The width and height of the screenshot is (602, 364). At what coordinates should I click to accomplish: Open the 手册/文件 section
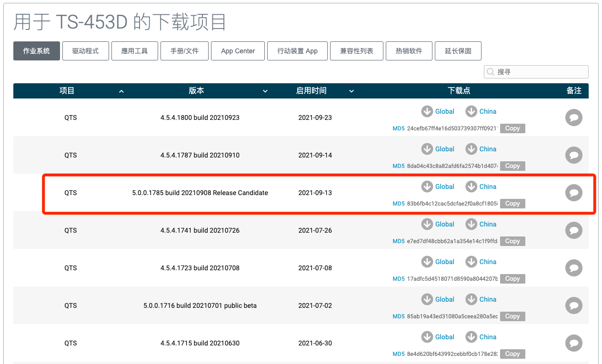click(x=184, y=51)
